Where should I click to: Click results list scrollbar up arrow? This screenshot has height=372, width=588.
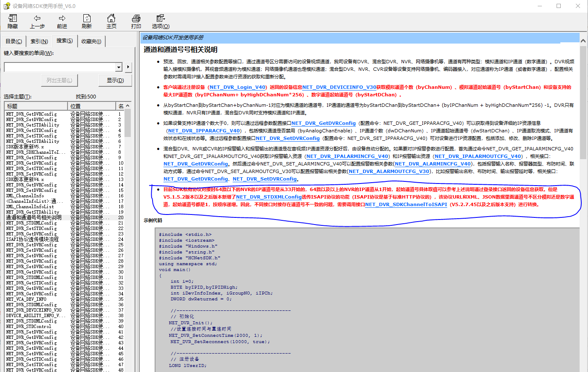click(128, 106)
